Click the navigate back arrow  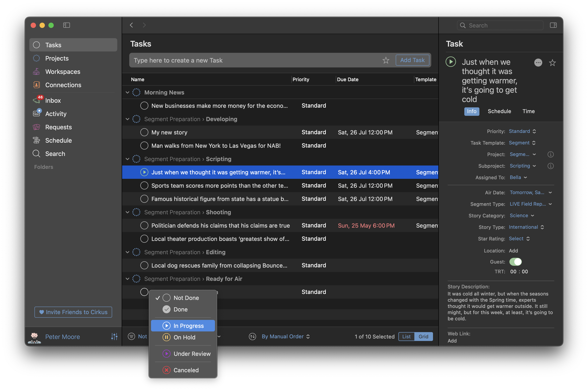[131, 25]
